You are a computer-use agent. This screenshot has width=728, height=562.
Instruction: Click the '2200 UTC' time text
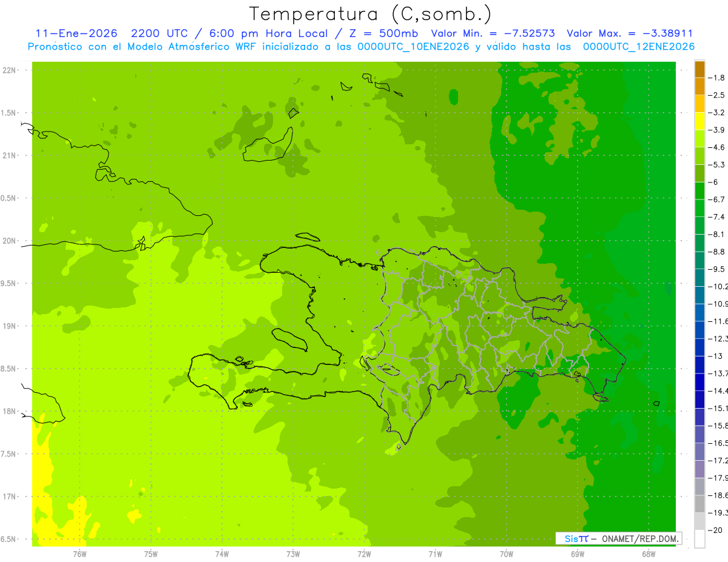pyautogui.click(x=160, y=33)
